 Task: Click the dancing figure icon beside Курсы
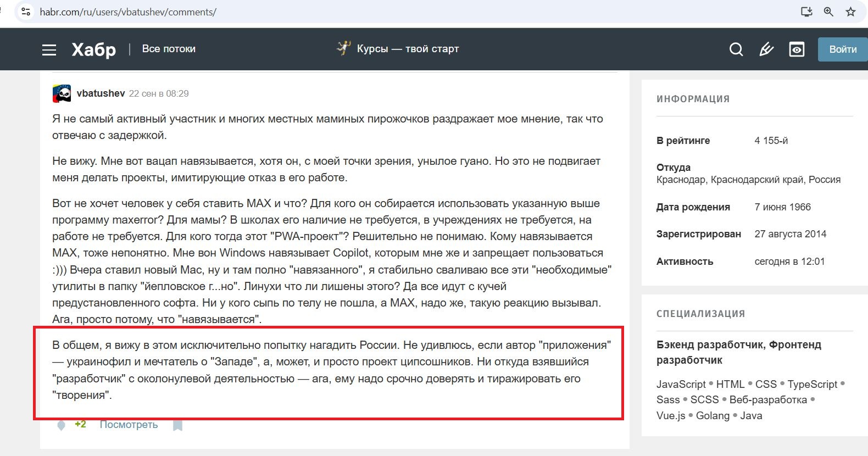coord(344,48)
